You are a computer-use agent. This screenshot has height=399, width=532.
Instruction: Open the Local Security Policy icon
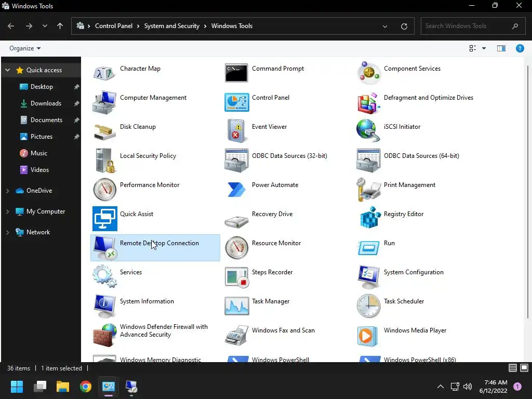coord(104,161)
